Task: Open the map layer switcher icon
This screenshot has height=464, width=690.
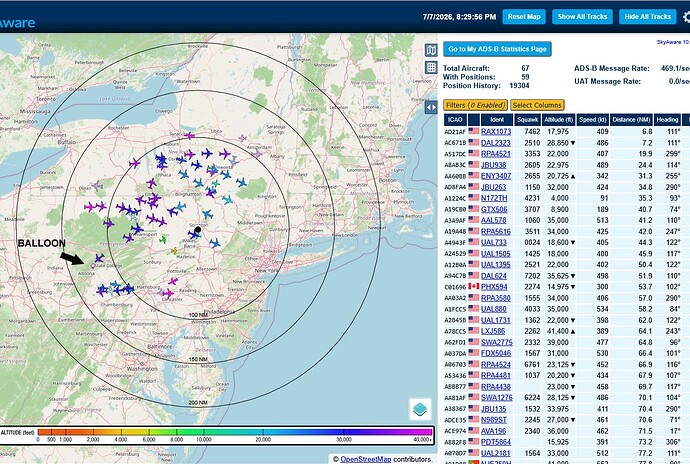Action: pyautogui.click(x=420, y=409)
